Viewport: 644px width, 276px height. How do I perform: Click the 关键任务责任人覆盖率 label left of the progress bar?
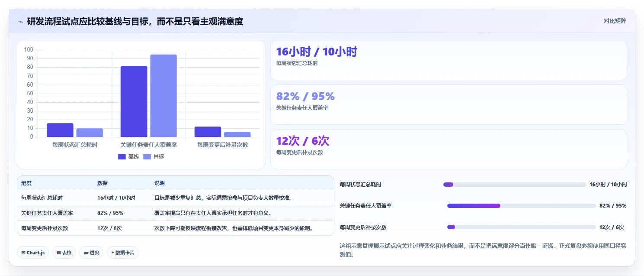click(x=366, y=206)
